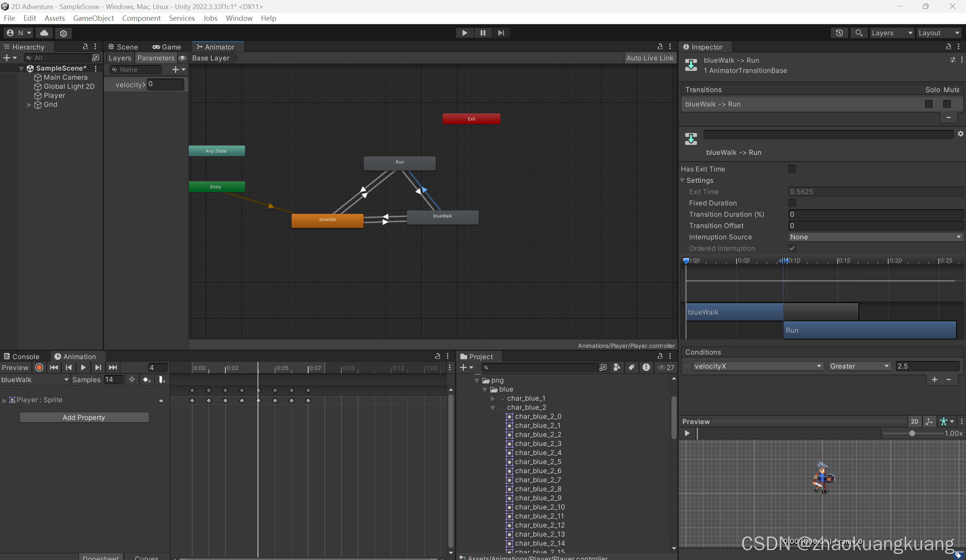Open the Greater condition mode dropdown

pyautogui.click(x=859, y=366)
